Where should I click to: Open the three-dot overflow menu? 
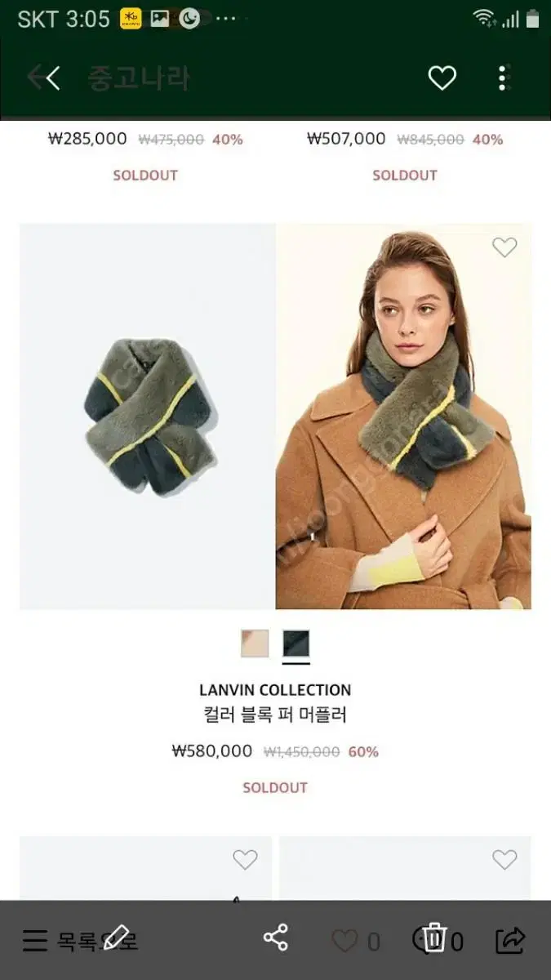(504, 78)
